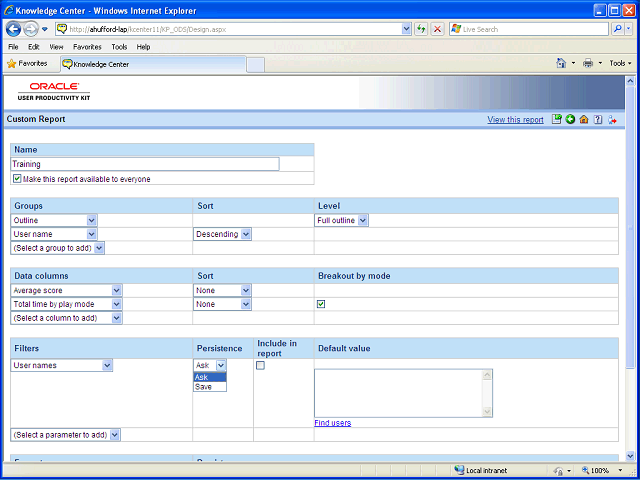This screenshot has width=640, height=480.
Task: Open sort dropdown for Average score row
Action: (x=222, y=291)
